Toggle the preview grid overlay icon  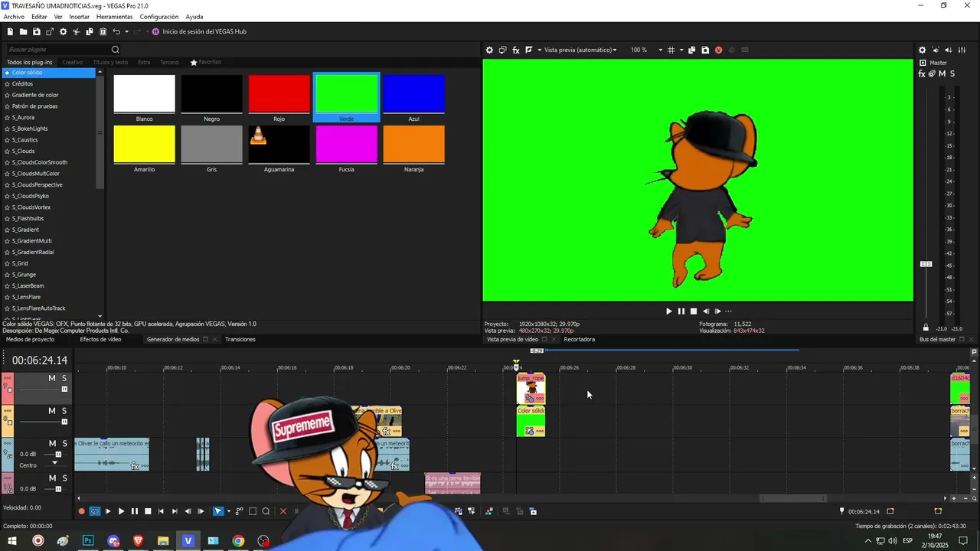pos(671,50)
